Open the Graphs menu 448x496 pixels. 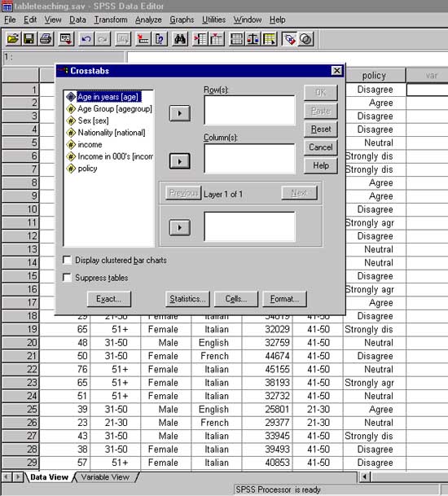[x=182, y=20]
